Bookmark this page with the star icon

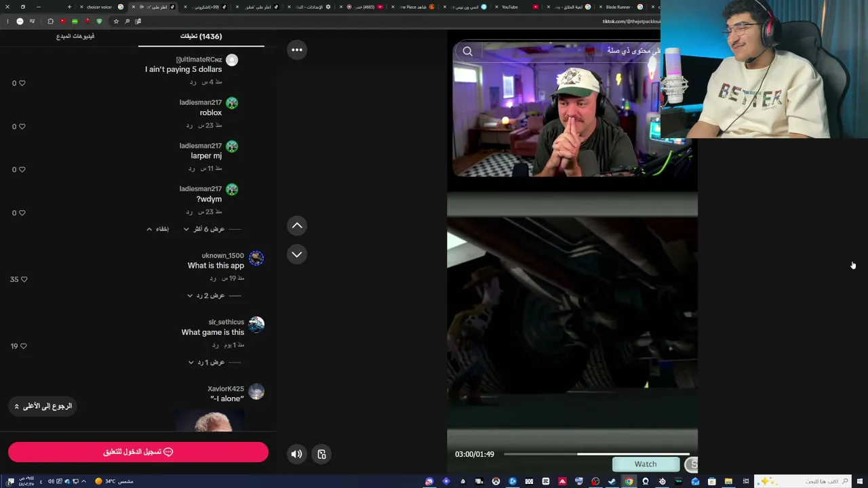point(116,21)
